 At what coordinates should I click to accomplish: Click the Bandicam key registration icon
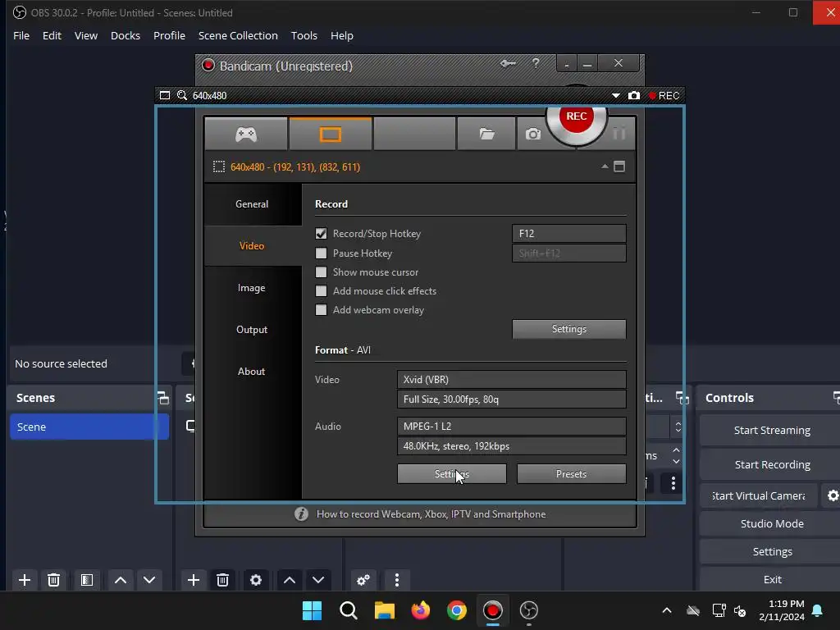click(508, 63)
